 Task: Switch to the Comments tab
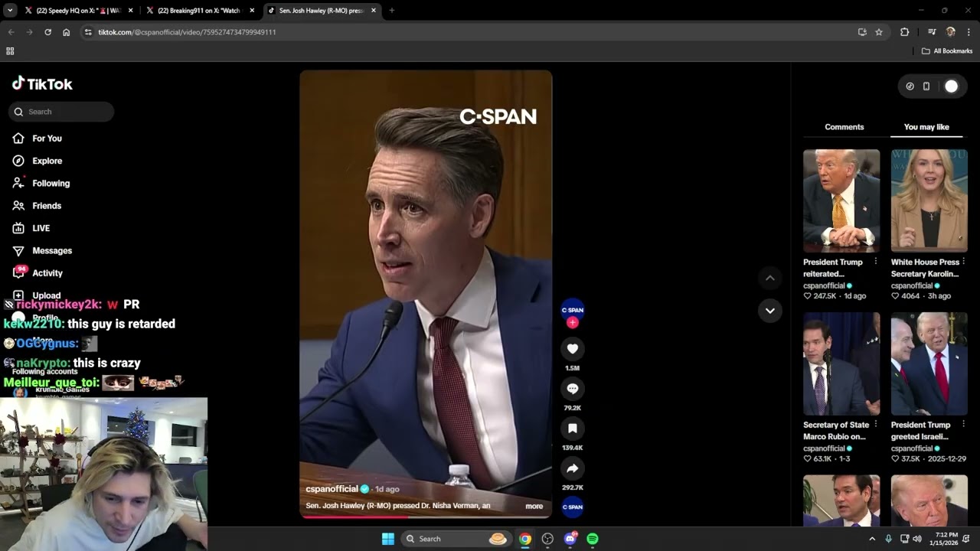844,127
